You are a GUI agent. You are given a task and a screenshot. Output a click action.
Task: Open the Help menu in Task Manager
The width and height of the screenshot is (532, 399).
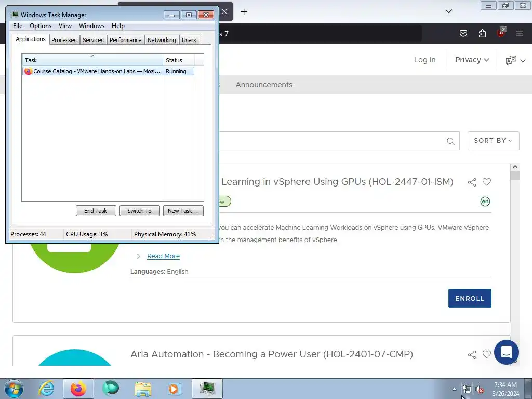pos(118,26)
